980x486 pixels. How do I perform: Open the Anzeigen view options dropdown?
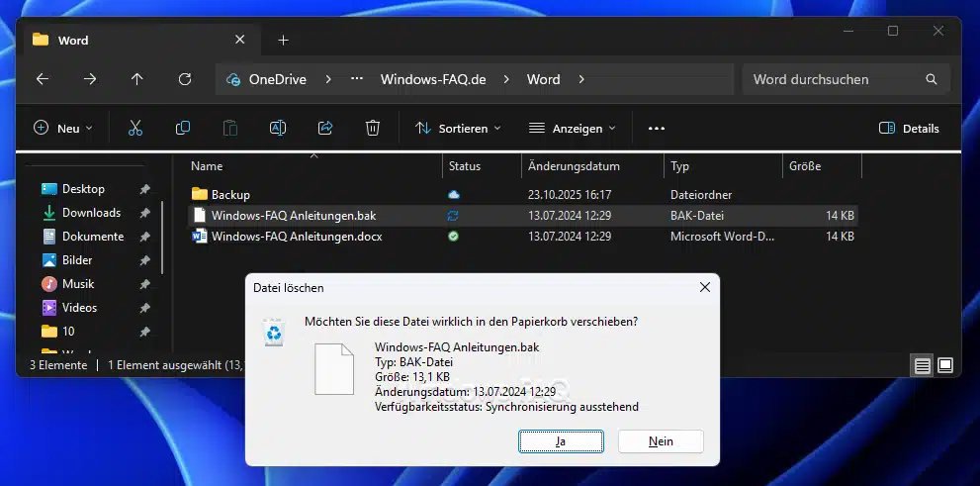pyautogui.click(x=573, y=128)
